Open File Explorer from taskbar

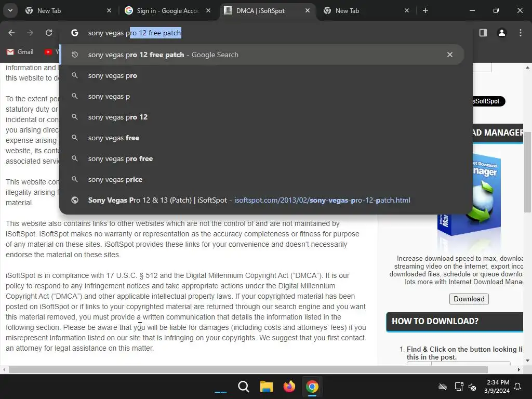pyautogui.click(x=267, y=387)
